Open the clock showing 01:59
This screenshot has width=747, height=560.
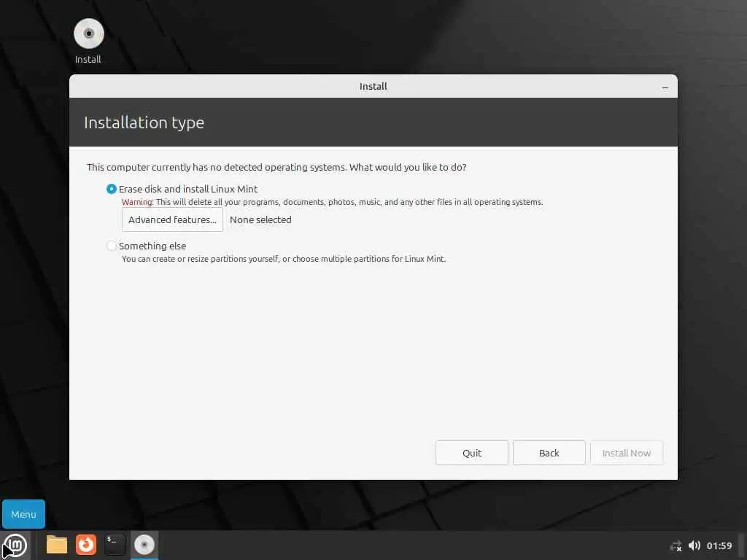tap(719, 545)
